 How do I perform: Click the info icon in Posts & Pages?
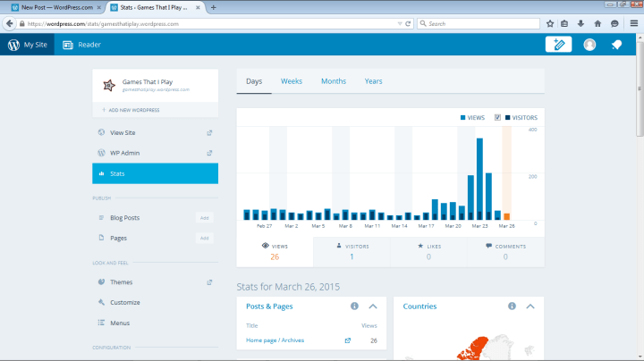(x=354, y=306)
